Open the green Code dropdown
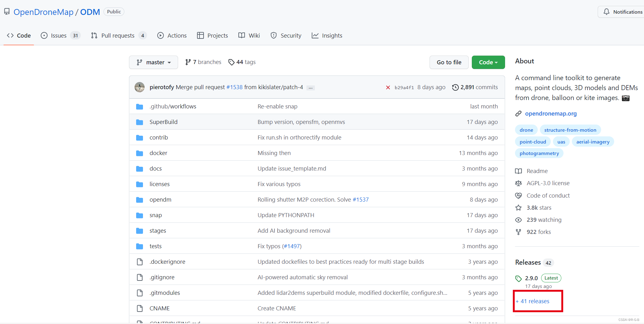Image resolution: width=644 pixels, height=324 pixels. tap(488, 62)
